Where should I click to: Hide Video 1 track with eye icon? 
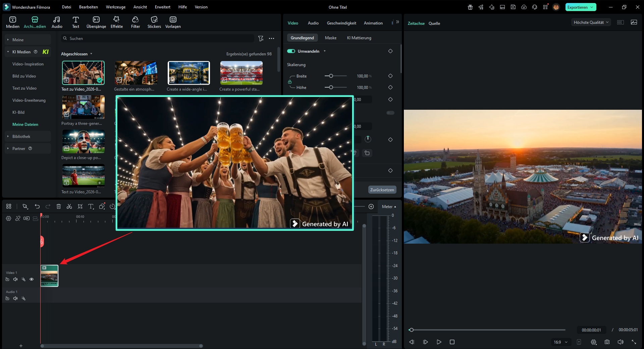pos(32,279)
